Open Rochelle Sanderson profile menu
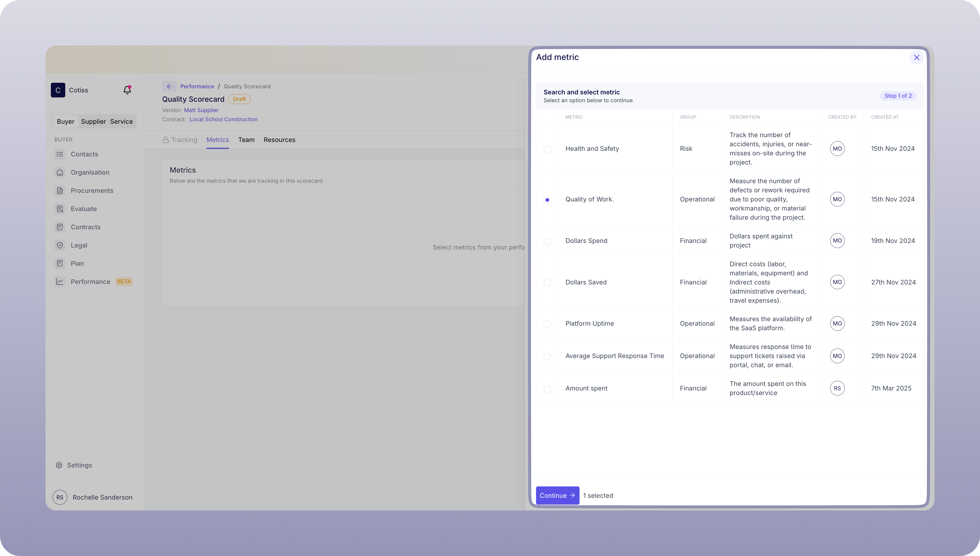Image resolution: width=980 pixels, height=556 pixels. (x=93, y=497)
